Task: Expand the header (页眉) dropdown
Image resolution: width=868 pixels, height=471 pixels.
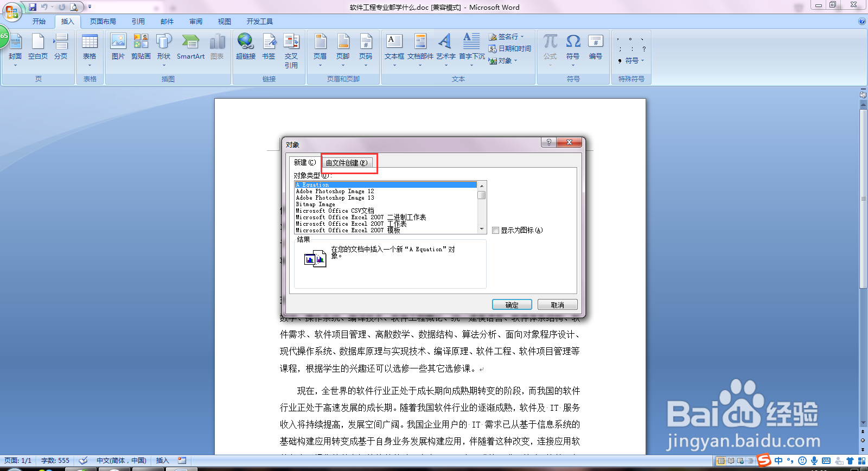Action: tap(320, 65)
